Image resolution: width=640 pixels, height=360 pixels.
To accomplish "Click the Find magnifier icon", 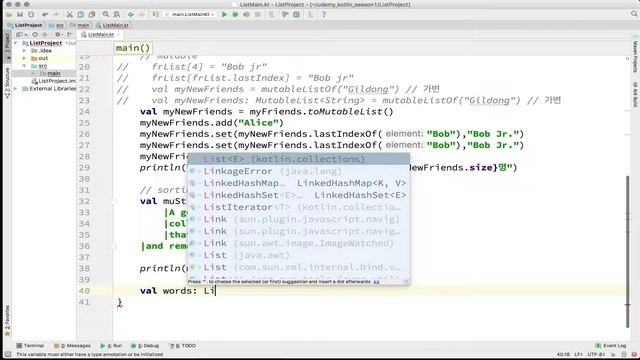I will coord(106,14).
